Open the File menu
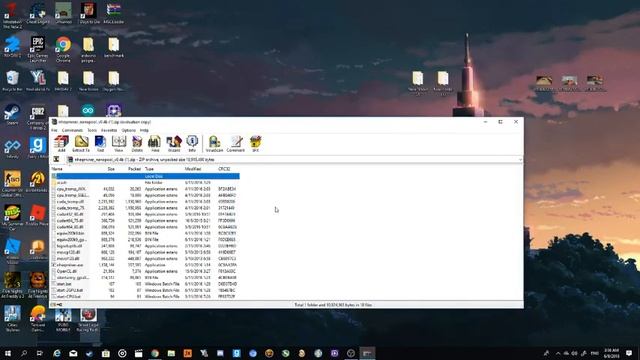 click(x=54, y=130)
